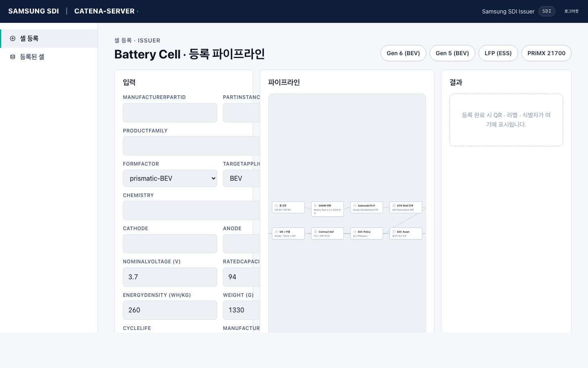Click the plus icon beside 셀 등록
Image resolution: width=588 pixels, height=368 pixels.
(13, 38)
